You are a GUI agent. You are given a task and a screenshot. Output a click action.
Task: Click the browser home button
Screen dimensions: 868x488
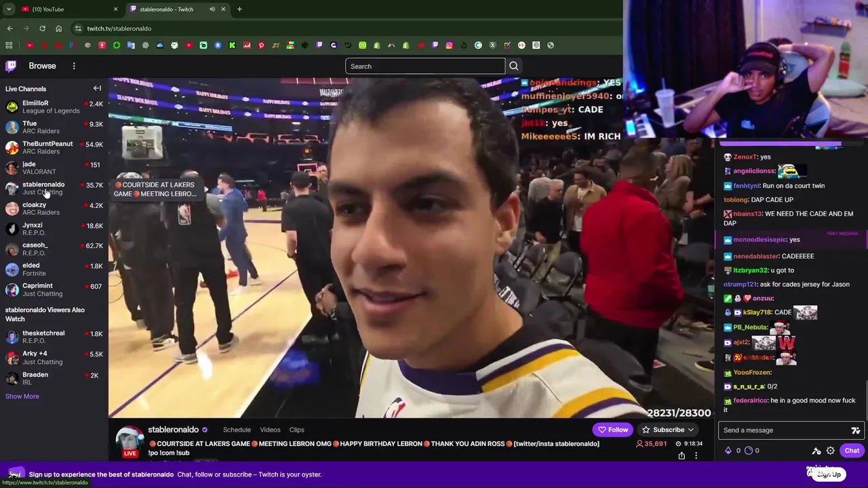coord(58,28)
